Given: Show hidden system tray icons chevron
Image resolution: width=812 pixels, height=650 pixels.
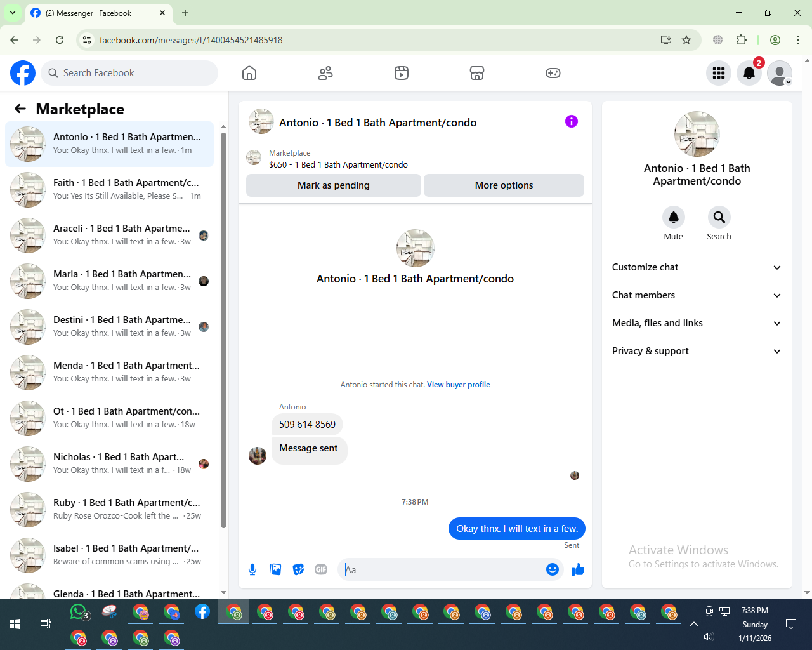Looking at the screenshot, I should point(694,624).
